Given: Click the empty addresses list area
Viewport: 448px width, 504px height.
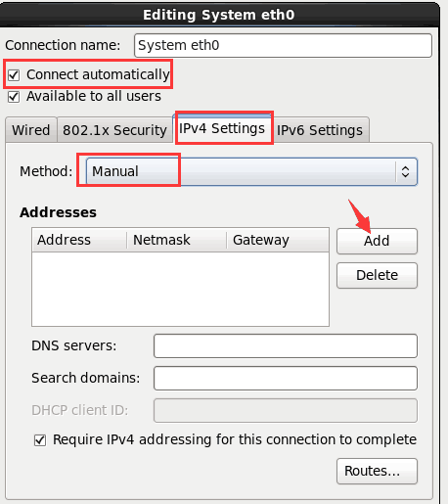Looking at the screenshot, I should point(180,289).
